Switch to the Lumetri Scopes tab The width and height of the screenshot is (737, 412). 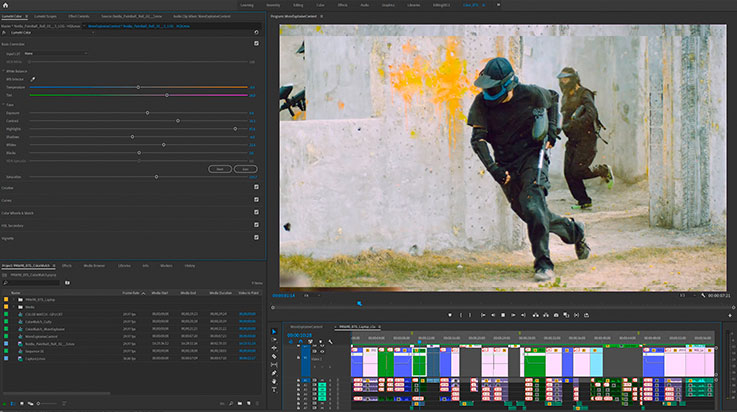point(44,17)
